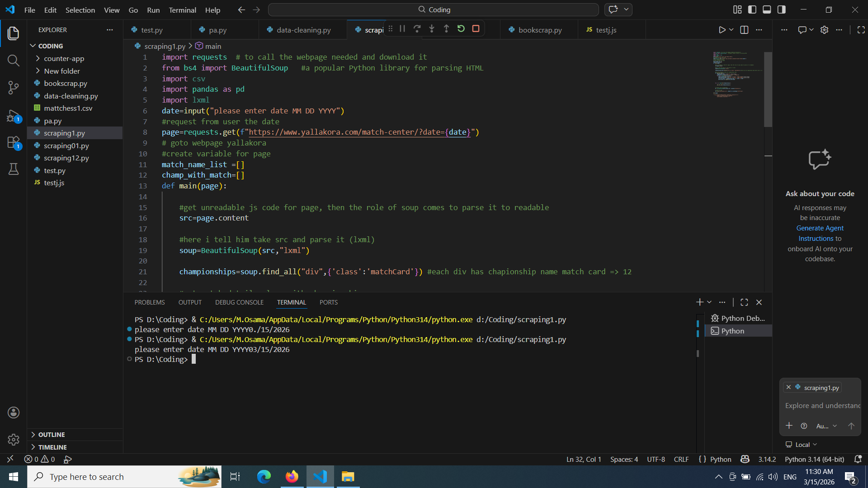Expand the OUTLINE section
The width and height of the screenshot is (868, 488).
coord(52,435)
